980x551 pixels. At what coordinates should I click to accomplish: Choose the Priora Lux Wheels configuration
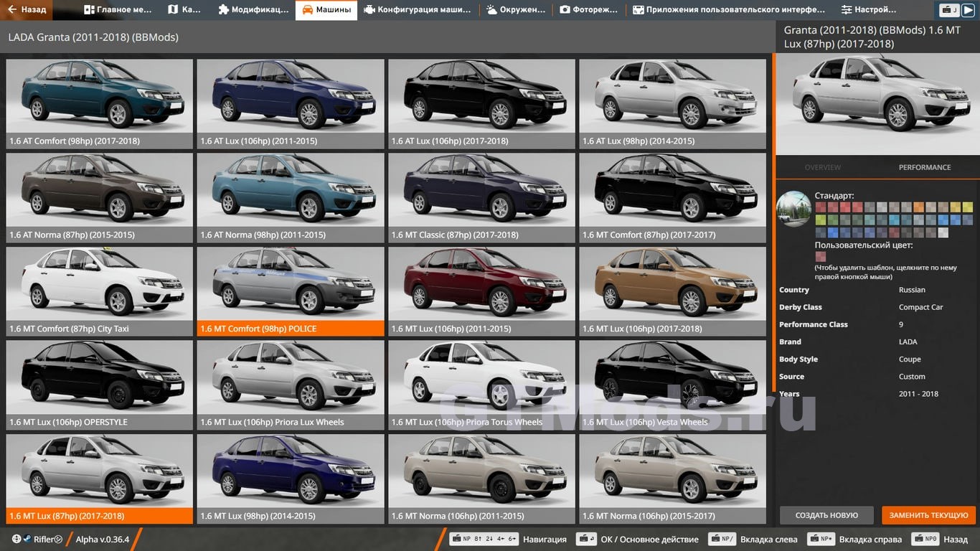click(291, 385)
